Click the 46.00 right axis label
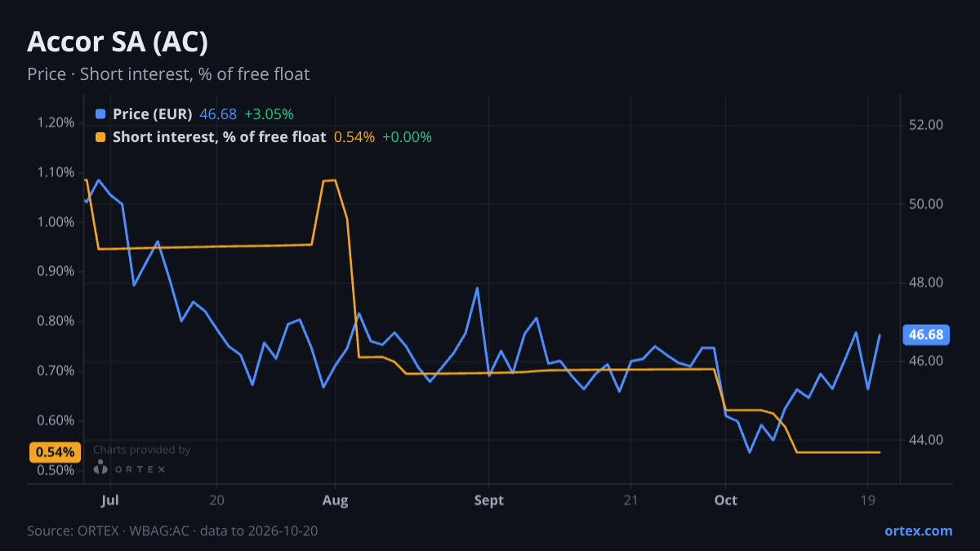Screen dimensions: 980x551 coord(925,362)
